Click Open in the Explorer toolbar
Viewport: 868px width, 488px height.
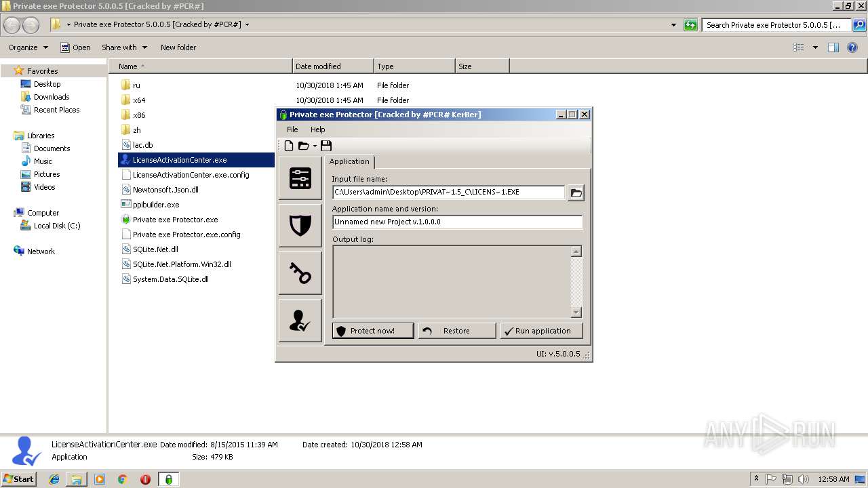click(x=75, y=47)
